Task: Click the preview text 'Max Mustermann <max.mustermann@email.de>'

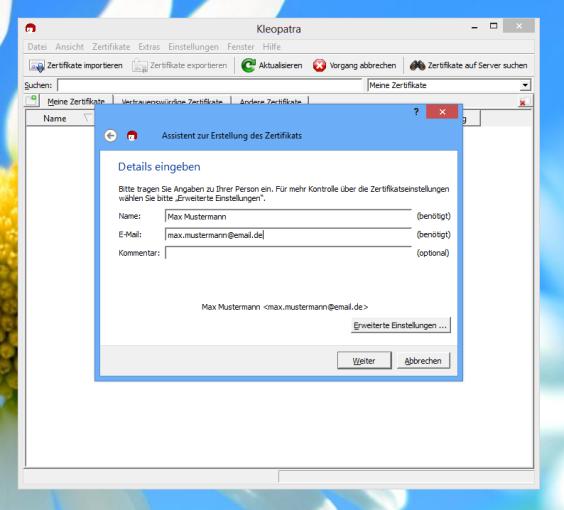Action: pyautogui.click(x=285, y=307)
